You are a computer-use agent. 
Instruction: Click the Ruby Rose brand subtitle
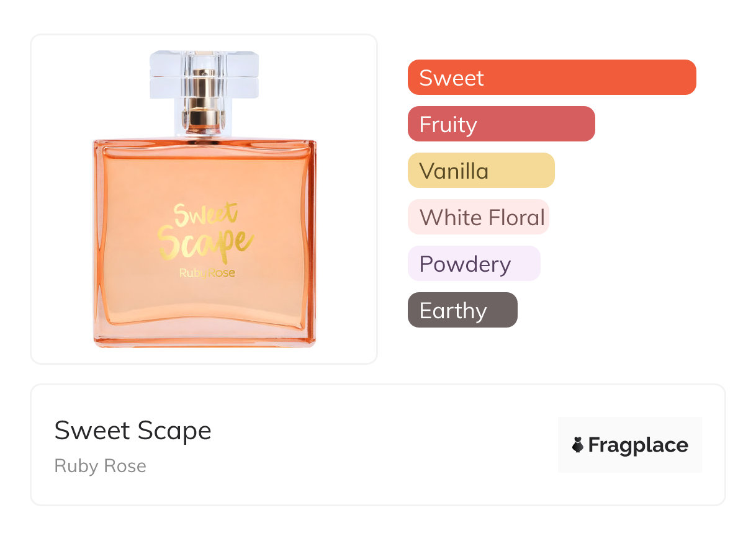click(101, 466)
